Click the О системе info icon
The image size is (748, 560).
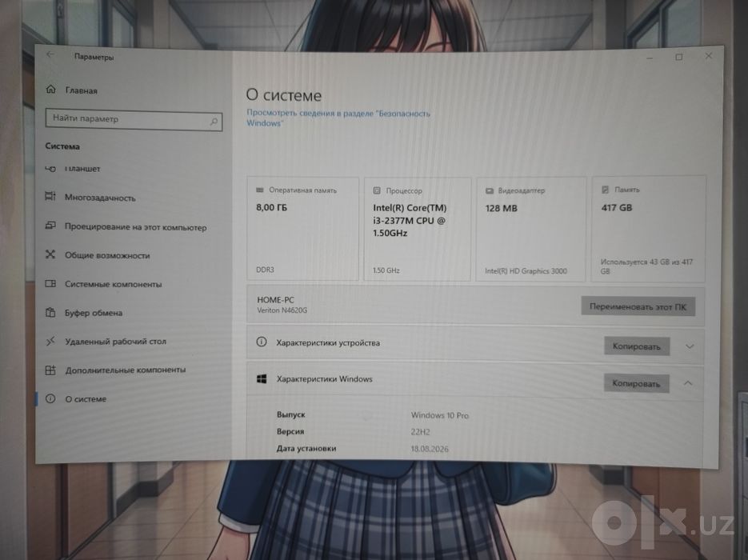pyautogui.click(x=50, y=398)
